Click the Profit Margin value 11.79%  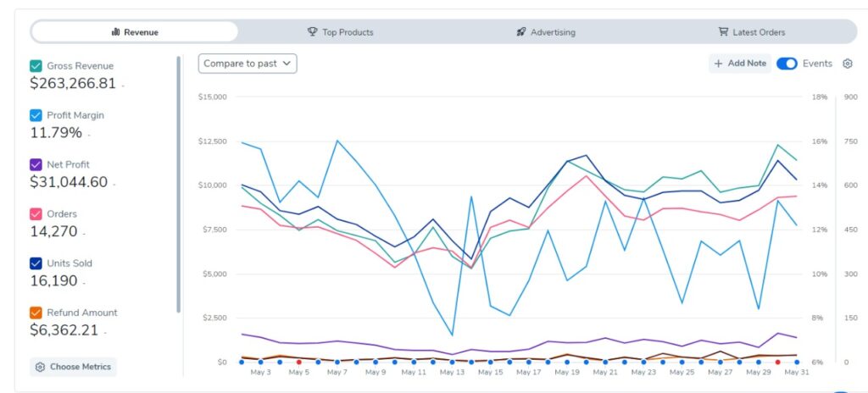click(x=56, y=133)
